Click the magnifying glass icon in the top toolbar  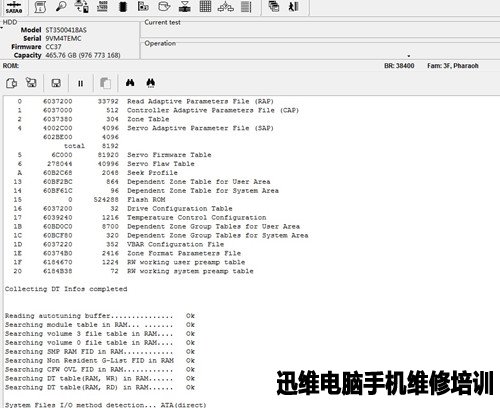(x=61, y=7)
